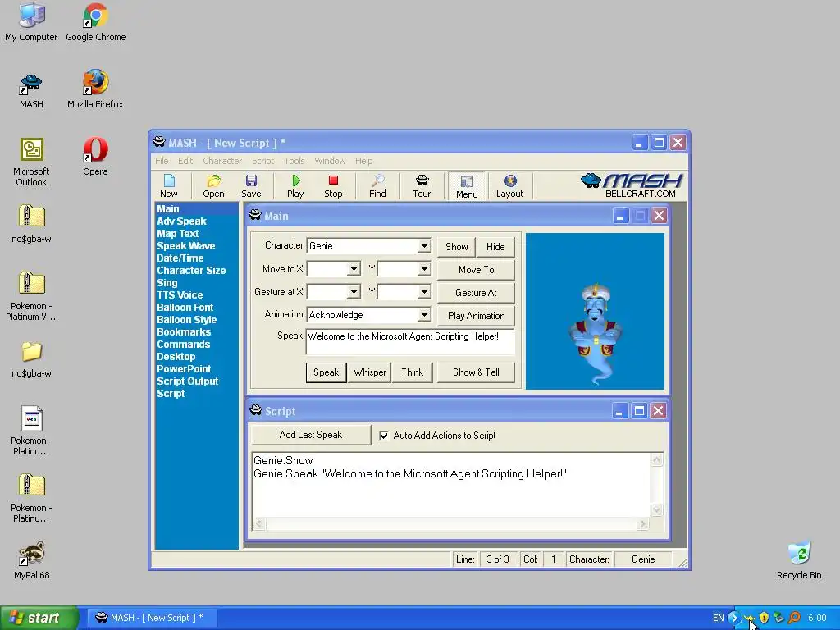840x630 pixels.
Task: Open the Move to Y dropdown
Action: [x=424, y=269]
